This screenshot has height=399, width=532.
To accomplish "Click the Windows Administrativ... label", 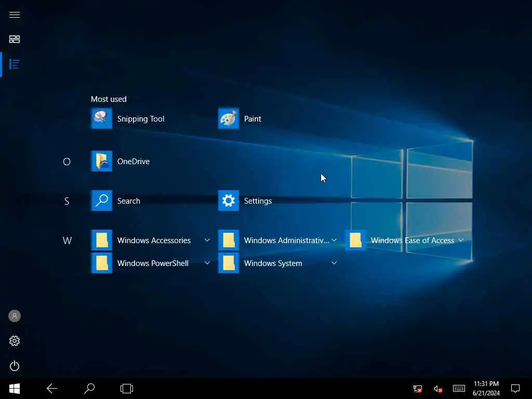I will point(286,240).
